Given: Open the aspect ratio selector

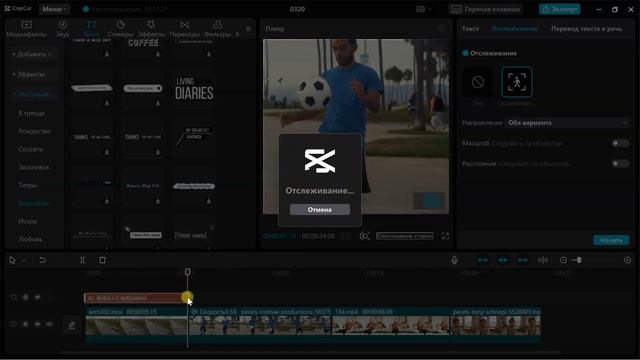Looking at the screenshot, I should (x=404, y=236).
